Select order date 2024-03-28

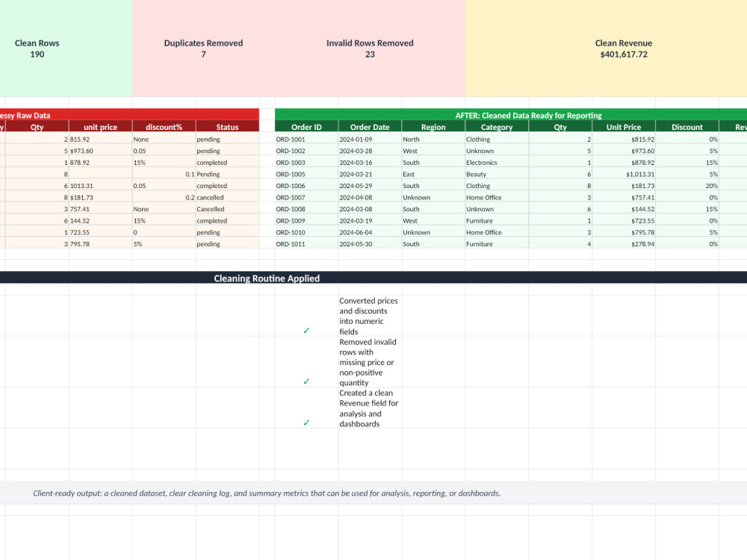370,151
